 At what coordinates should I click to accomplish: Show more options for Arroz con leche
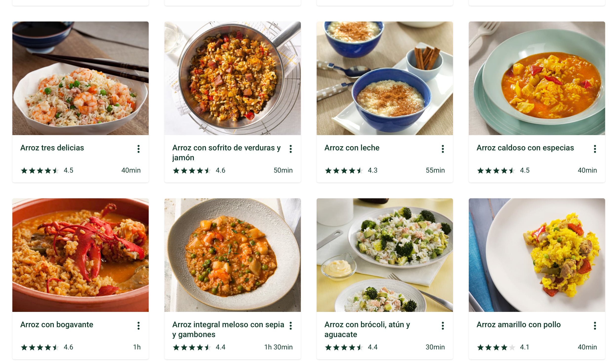(443, 149)
